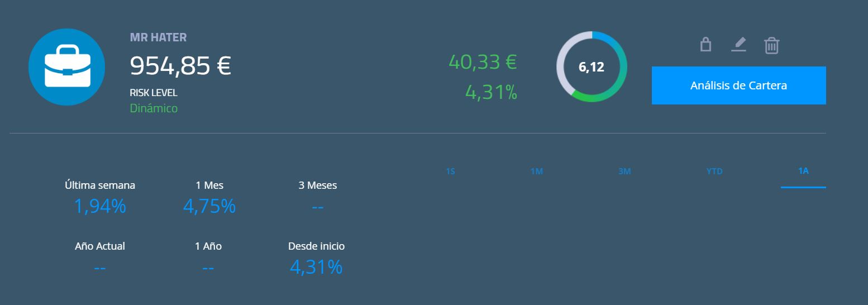Select the 1A time range tab
Screen dimensions: 868x305
click(803, 171)
